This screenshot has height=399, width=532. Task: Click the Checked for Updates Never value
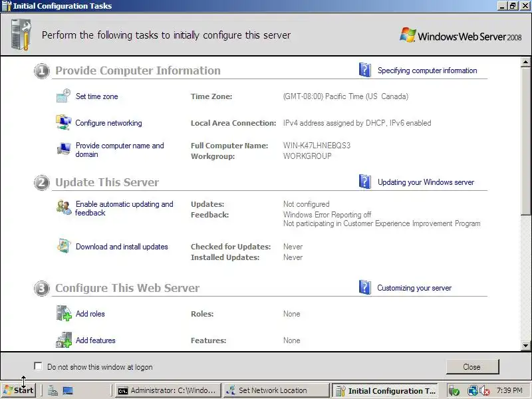point(293,247)
